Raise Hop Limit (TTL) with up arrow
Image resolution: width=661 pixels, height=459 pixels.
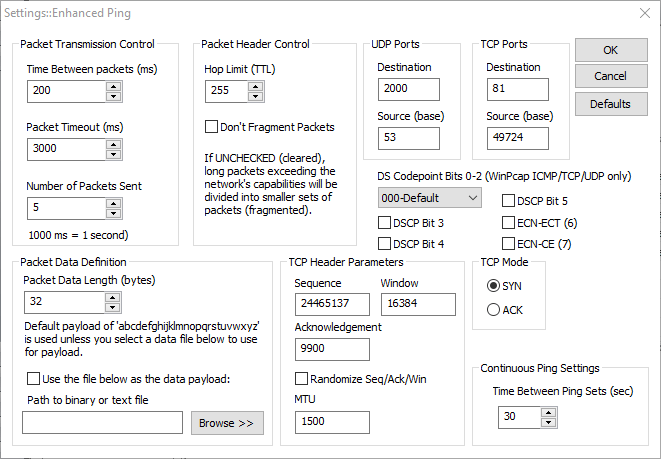pos(255,86)
